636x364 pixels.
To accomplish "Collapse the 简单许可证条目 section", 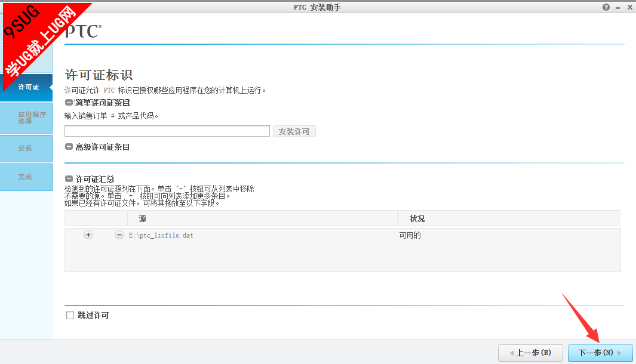I will click(x=69, y=103).
